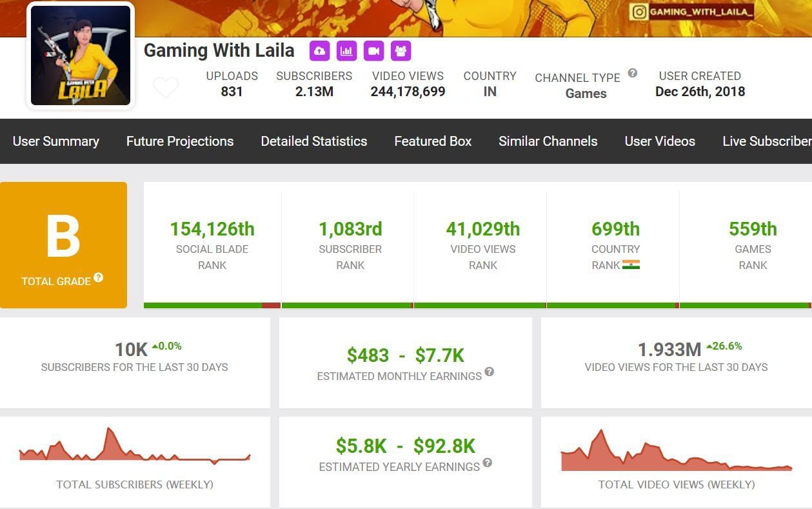Click the Instagram handle in the banner
Screen dimensions: 812x509
(x=692, y=12)
